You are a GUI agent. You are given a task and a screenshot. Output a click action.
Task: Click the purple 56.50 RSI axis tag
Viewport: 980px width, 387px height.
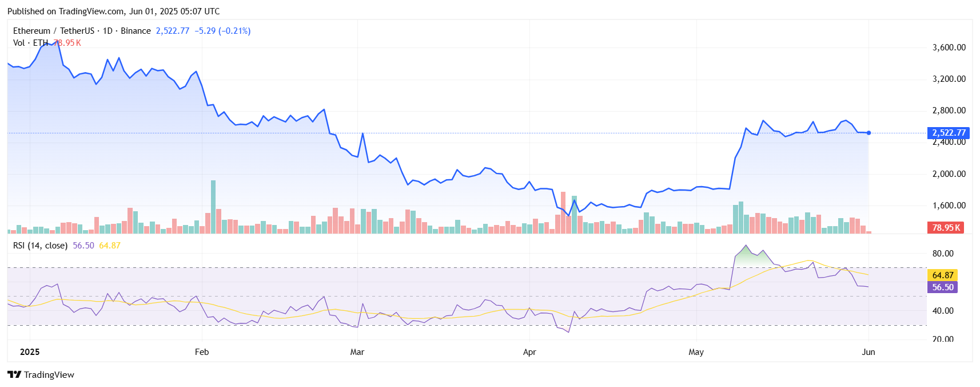942,287
